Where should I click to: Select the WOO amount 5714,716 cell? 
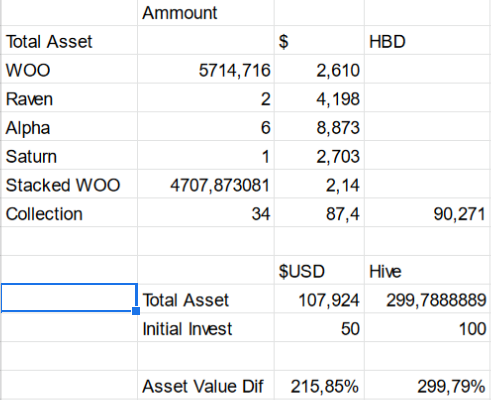click(x=205, y=69)
